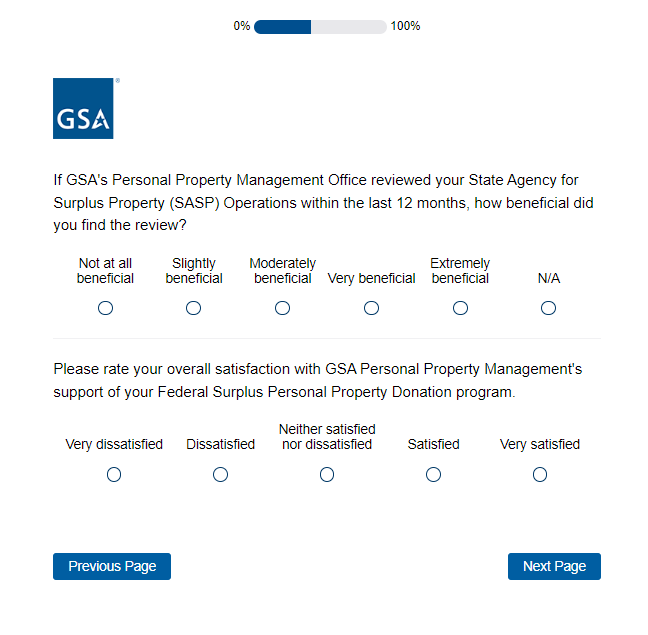The image size is (648, 635).
Task: Click the survey progress bar
Action: 320,27
